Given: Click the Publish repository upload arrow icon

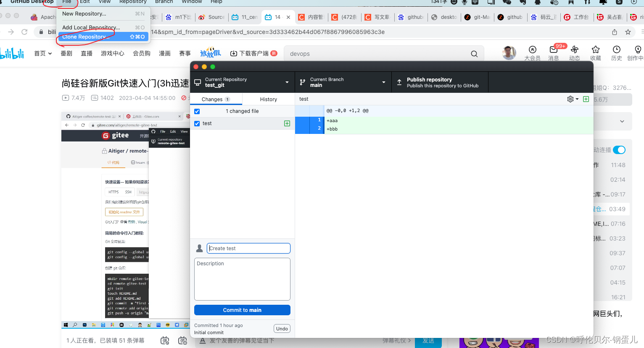Looking at the screenshot, I should point(399,82).
